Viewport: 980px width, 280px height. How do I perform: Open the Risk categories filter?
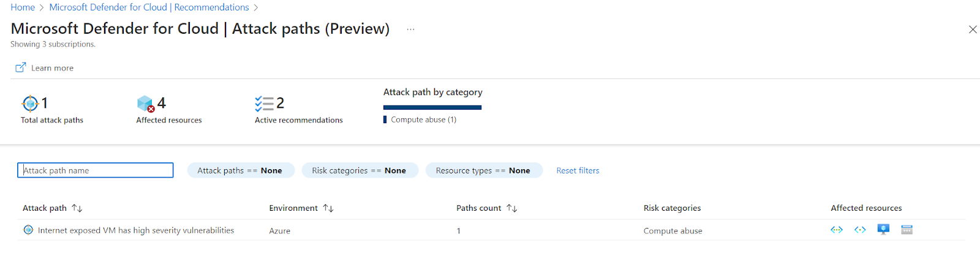click(360, 170)
